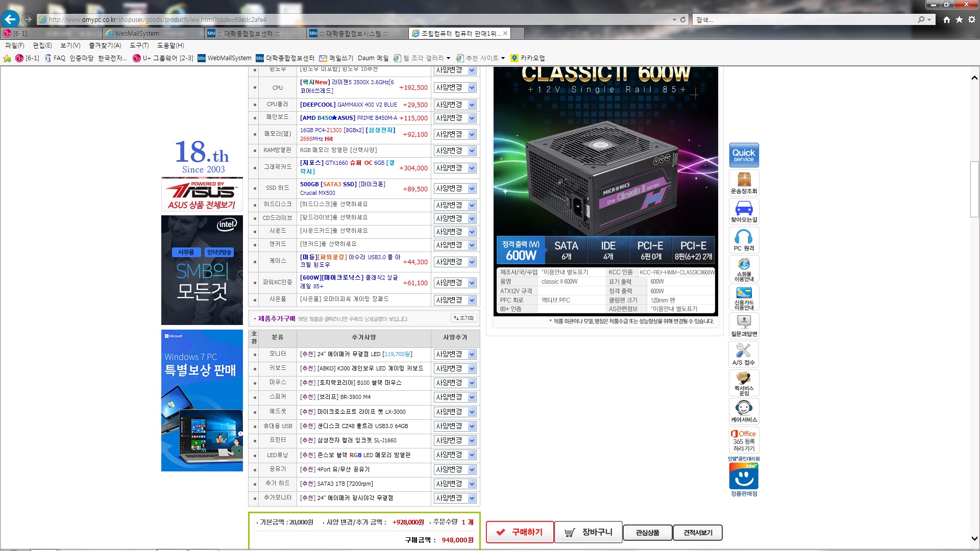
Task: Click the browser back arrow button
Action: coord(10,19)
